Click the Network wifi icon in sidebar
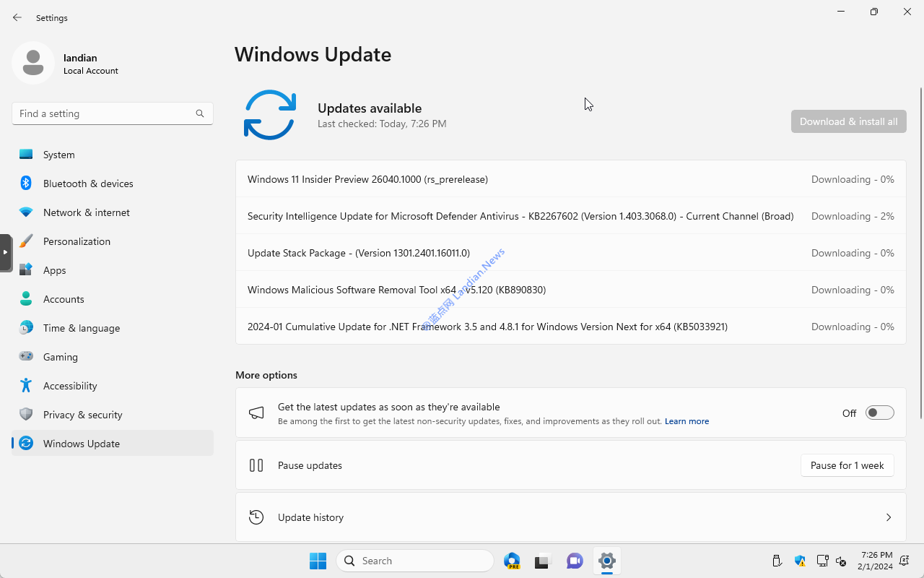The image size is (924, 578). click(26, 212)
